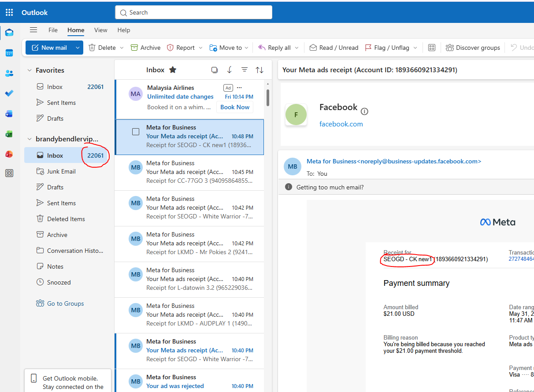Toggle the hamburger navigation pane button
Screen dimensions: 534x392
click(x=33, y=30)
